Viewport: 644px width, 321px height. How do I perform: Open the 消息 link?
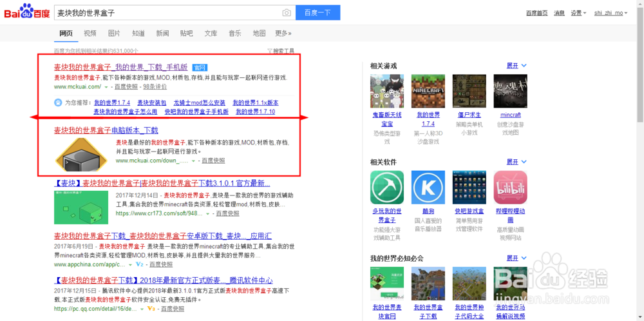pos(559,13)
